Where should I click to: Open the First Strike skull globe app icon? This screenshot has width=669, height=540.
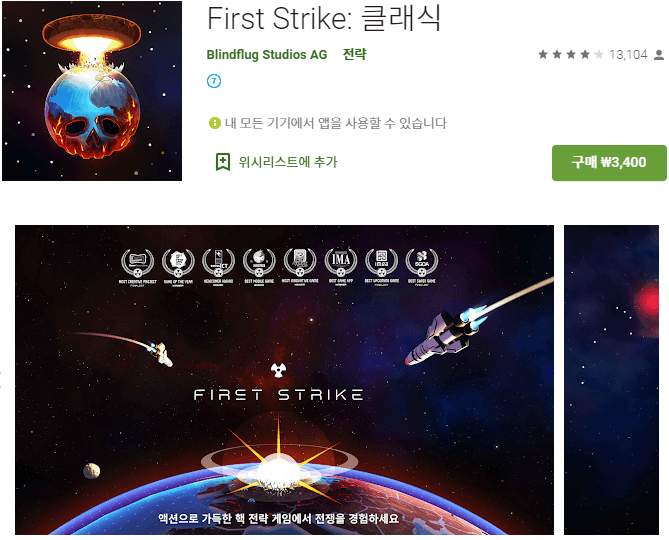click(92, 91)
